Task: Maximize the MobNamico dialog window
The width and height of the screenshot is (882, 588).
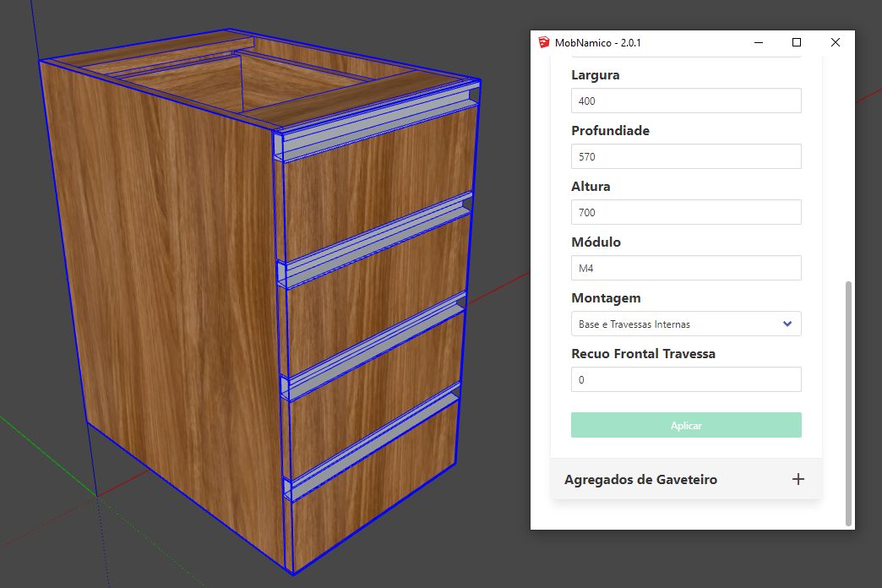Action: 796,42
